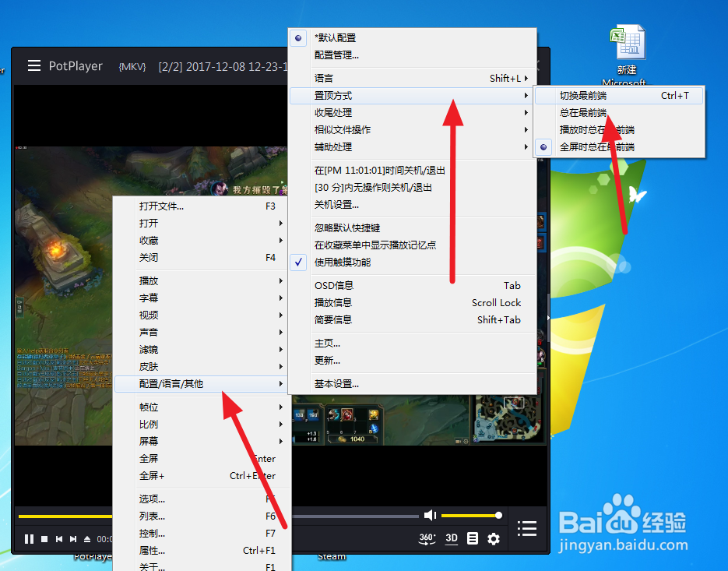Toggle 切换最前端 with Ctrl+T
The image size is (728, 571).
(x=619, y=96)
